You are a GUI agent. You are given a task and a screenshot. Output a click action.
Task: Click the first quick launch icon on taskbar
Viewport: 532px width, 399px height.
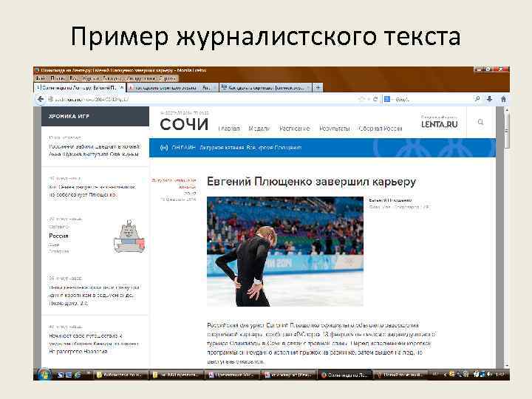pyautogui.click(x=61, y=375)
